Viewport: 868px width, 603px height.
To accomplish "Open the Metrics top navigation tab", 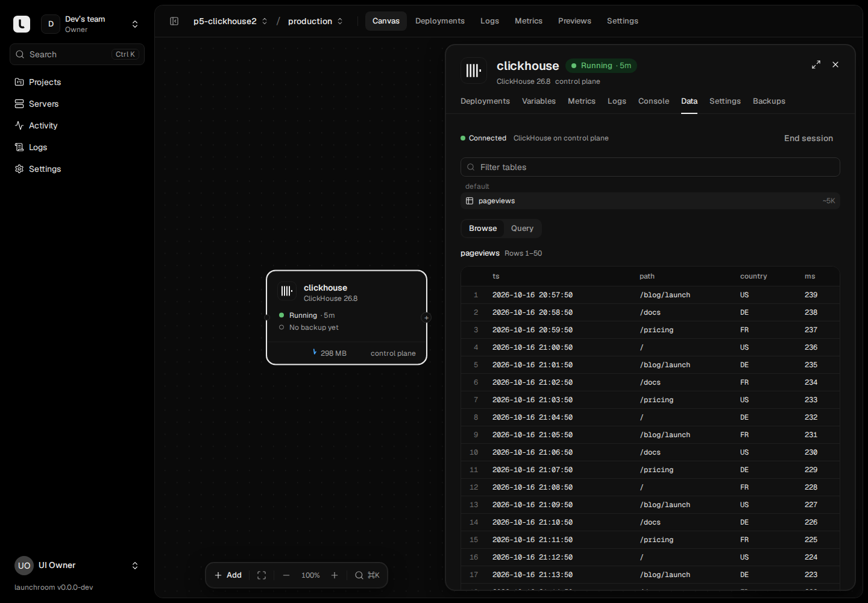I will (x=529, y=21).
